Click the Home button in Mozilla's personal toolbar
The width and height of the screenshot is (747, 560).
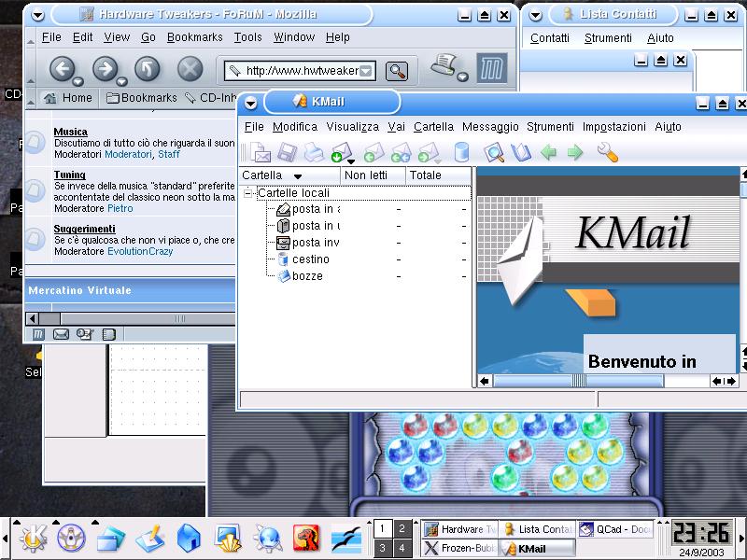[68, 98]
